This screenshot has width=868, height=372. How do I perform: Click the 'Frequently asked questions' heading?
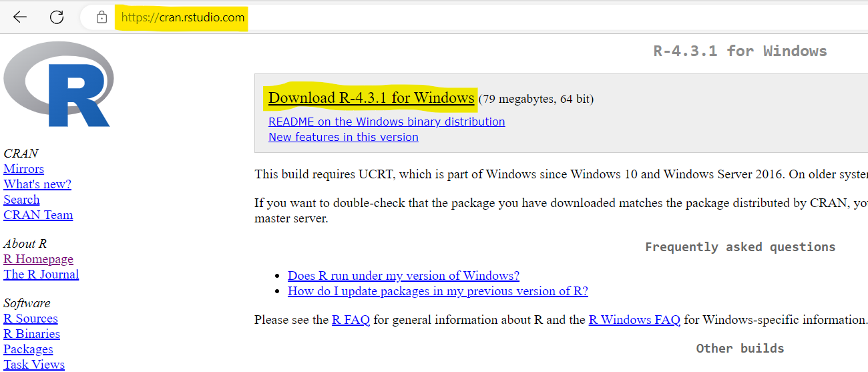740,247
